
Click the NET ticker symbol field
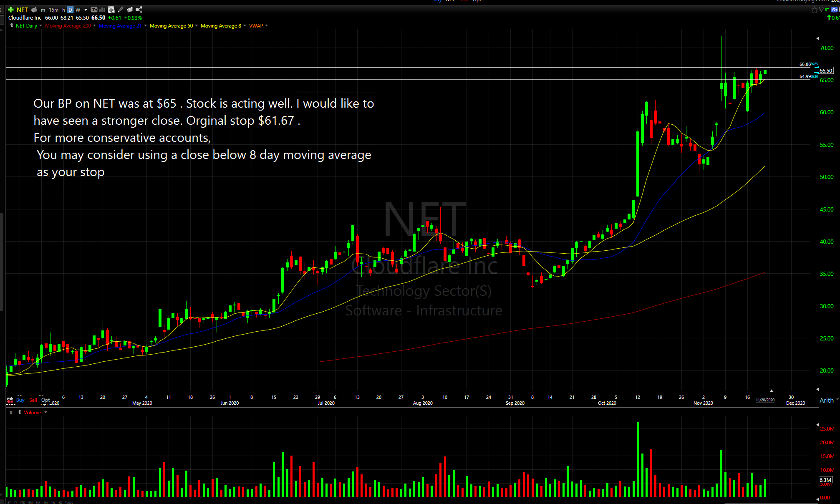click(22, 10)
